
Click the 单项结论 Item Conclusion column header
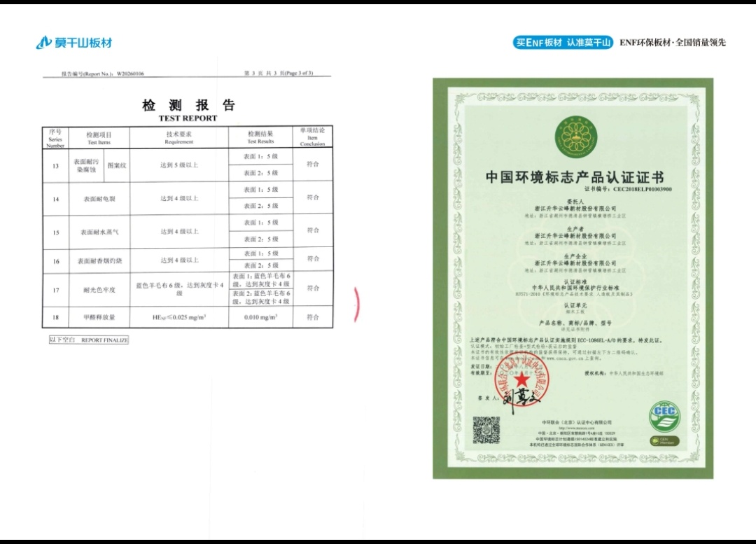pos(312,137)
